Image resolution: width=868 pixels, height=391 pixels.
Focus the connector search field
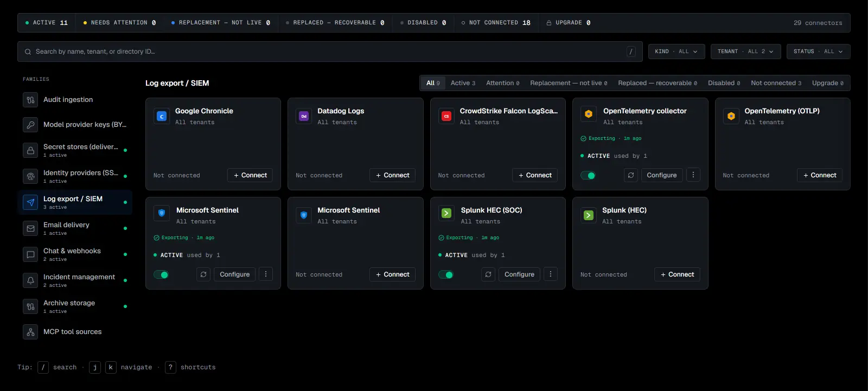point(330,52)
